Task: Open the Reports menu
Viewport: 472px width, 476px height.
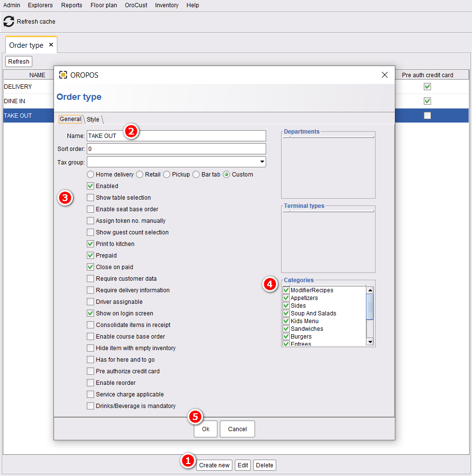Action: [72, 5]
